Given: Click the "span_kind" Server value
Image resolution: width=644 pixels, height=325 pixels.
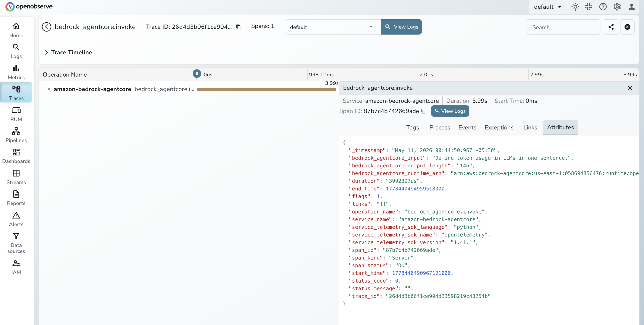Looking at the screenshot, I should coord(401,258).
